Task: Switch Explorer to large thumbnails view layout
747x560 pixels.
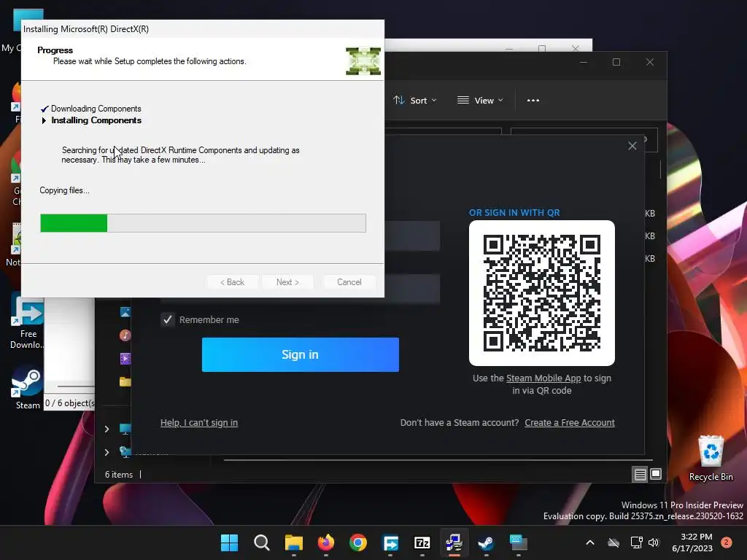Action: click(656, 474)
